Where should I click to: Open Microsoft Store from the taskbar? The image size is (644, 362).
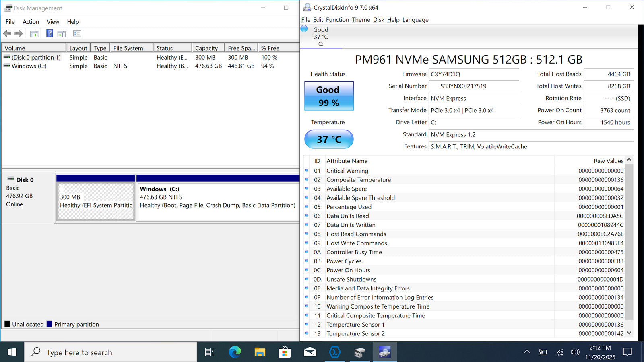285,352
